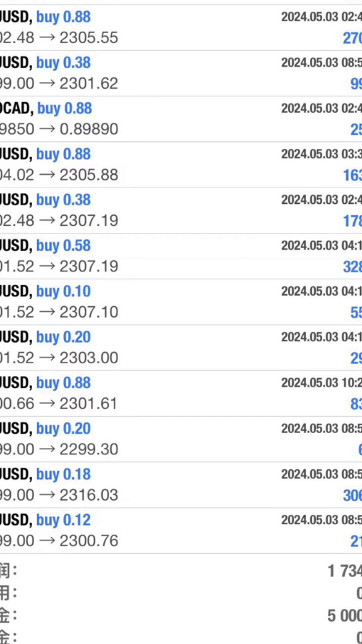Click the 306 profit value
The image size is (362, 644).
(352, 496)
